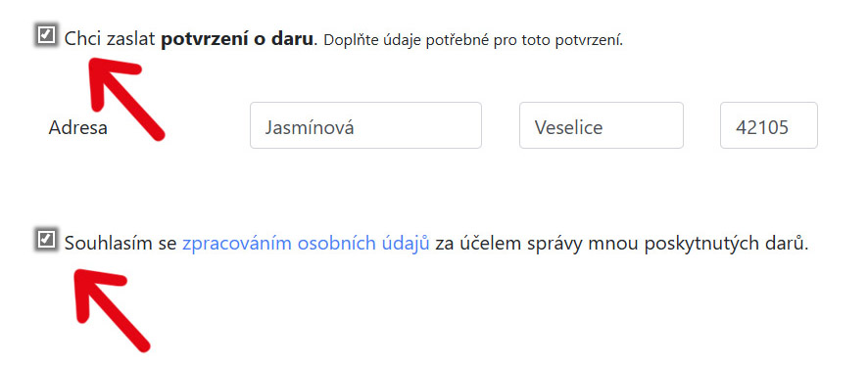868x365 pixels.
Task: Click the 'Chci zaslat' label text
Action: tap(110, 40)
